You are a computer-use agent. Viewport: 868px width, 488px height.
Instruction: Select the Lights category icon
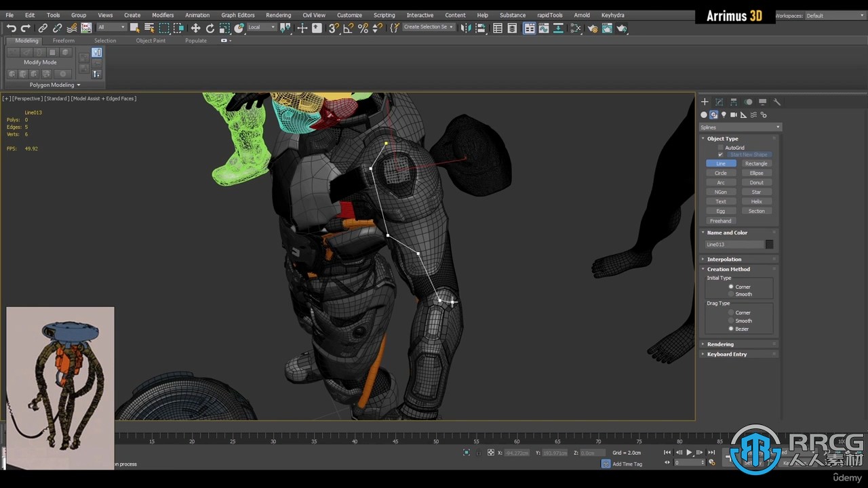point(724,115)
